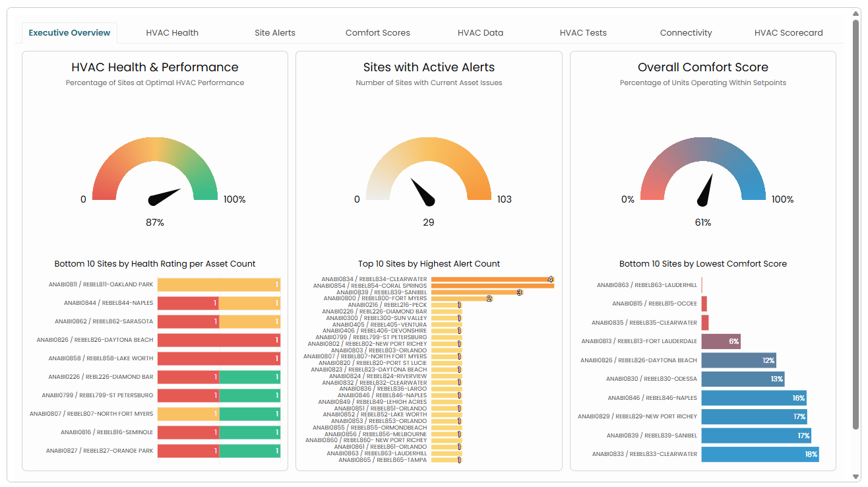Click the ANABI0854 / REBEL854-CORAL SPRINGS label
Viewport: 868px width, 487px height.
[370, 286]
